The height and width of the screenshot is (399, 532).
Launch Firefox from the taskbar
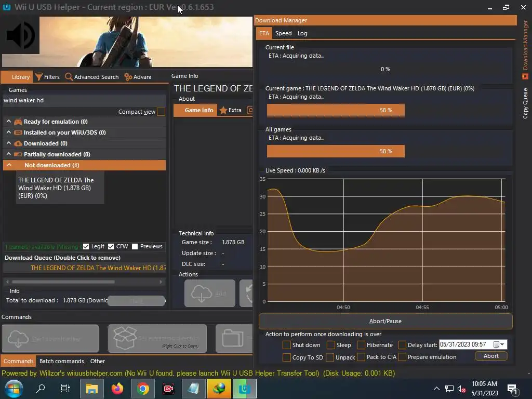117,389
